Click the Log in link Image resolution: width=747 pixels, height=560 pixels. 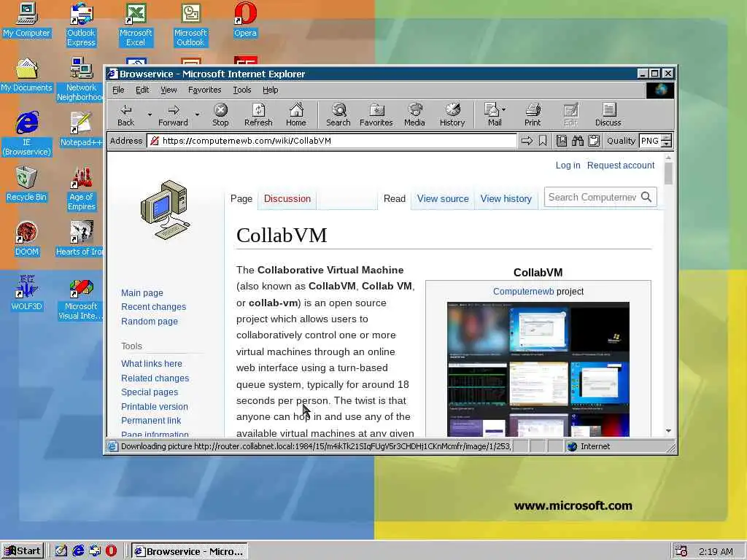(568, 166)
